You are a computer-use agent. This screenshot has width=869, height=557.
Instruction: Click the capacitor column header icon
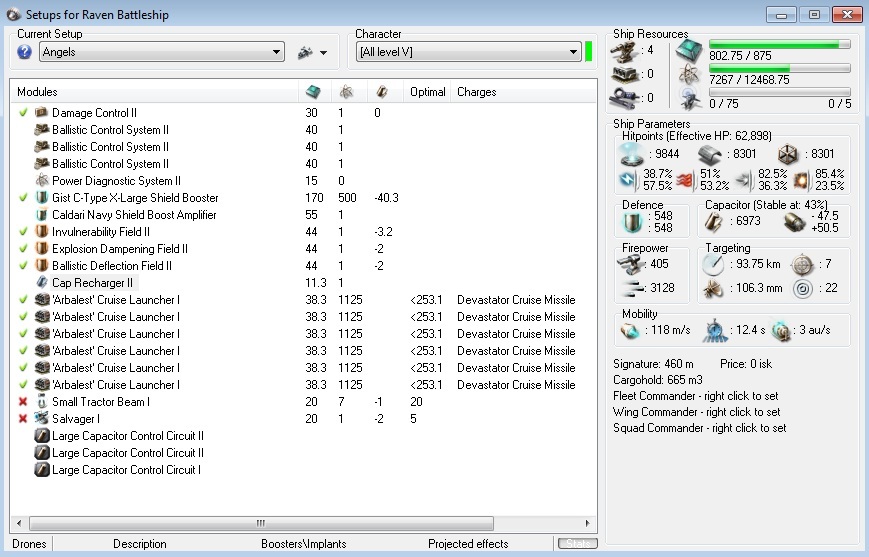click(x=381, y=92)
